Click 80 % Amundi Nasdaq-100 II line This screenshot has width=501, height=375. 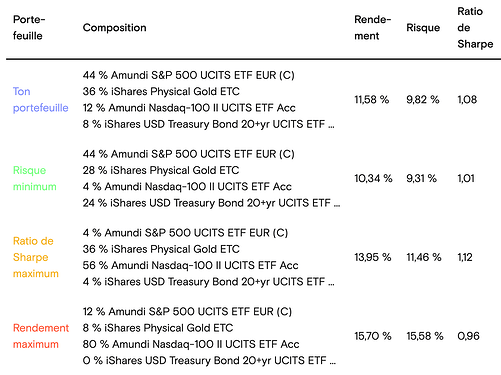pyautogui.click(x=191, y=344)
